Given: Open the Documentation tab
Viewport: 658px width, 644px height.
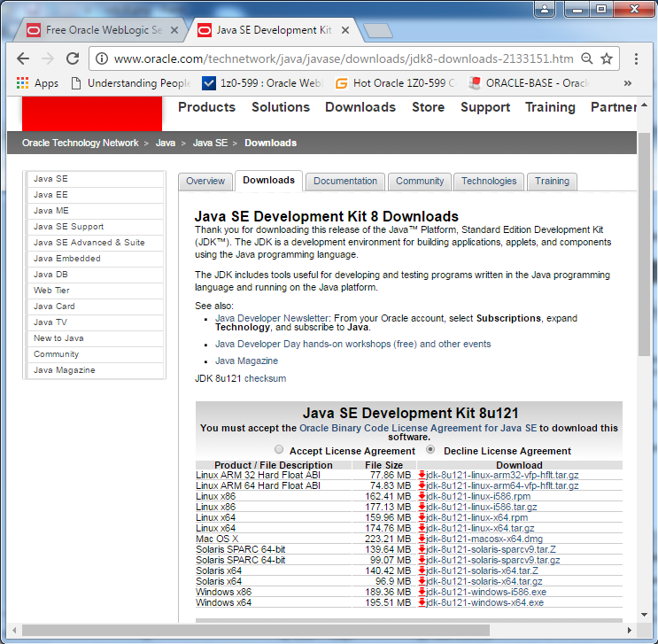Looking at the screenshot, I should tap(345, 181).
